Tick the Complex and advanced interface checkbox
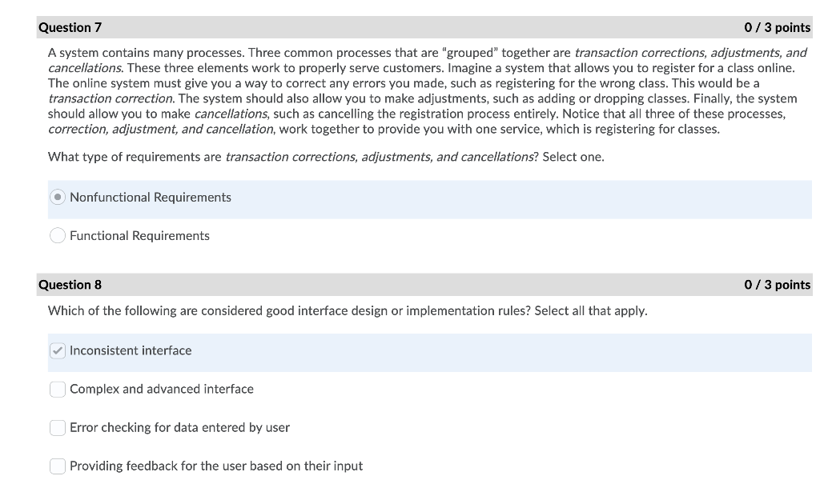Image resolution: width=820 pixels, height=504 pixels. click(x=58, y=390)
